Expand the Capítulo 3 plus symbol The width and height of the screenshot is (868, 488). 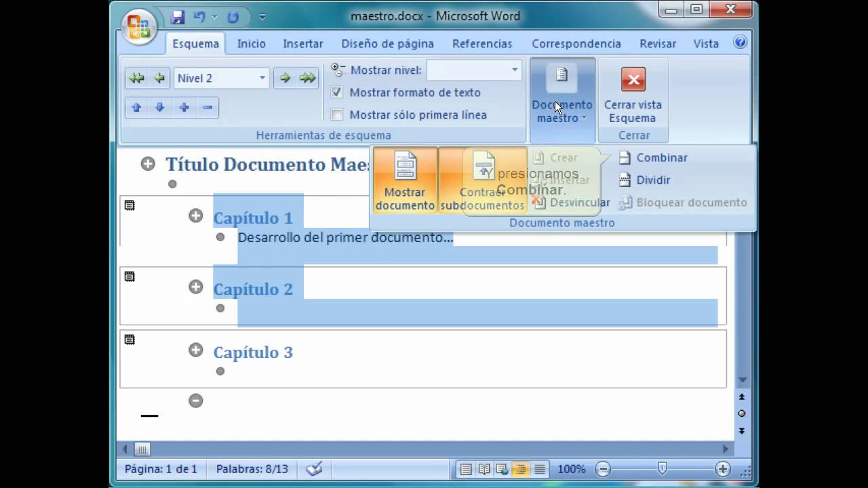coord(196,350)
